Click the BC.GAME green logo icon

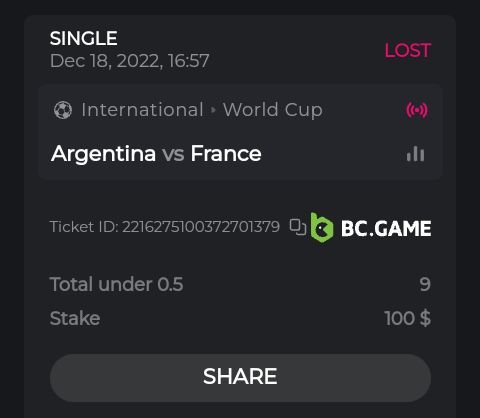(x=321, y=227)
